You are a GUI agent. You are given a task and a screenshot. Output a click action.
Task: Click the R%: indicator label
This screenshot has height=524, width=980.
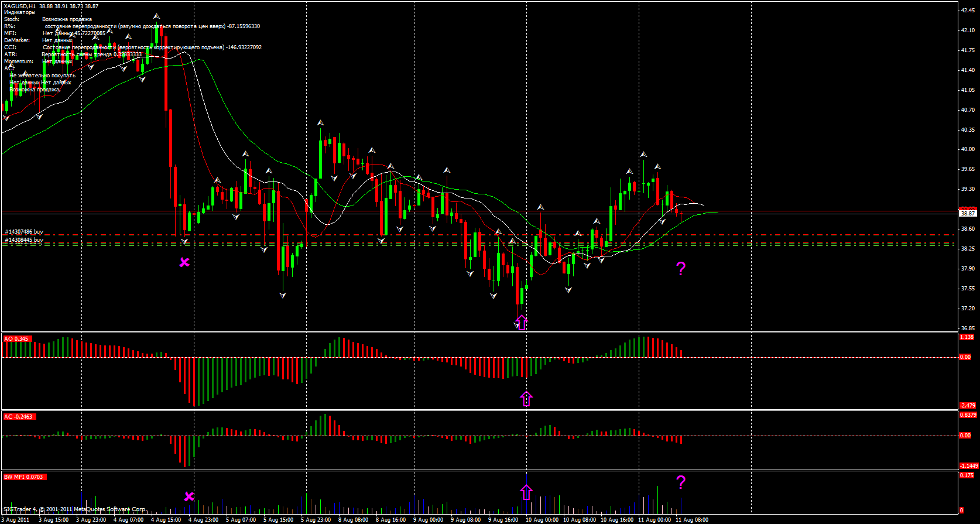point(9,26)
